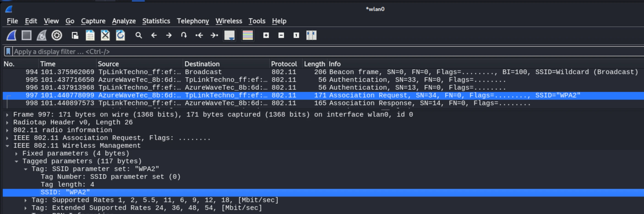Expand Tag: Supported Rates
The width and height of the screenshot is (644, 214).
click(25, 200)
